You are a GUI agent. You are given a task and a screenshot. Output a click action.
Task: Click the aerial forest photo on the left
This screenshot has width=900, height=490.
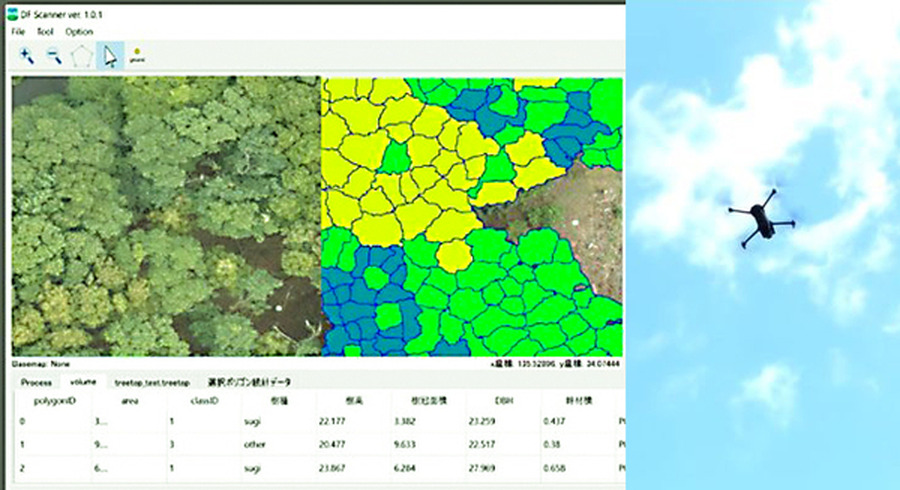tap(165, 215)
